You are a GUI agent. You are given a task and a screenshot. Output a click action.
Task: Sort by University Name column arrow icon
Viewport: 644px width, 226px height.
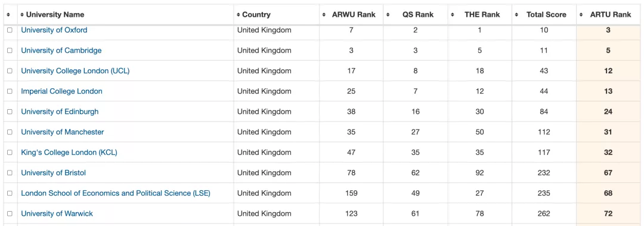pos(22,15)
